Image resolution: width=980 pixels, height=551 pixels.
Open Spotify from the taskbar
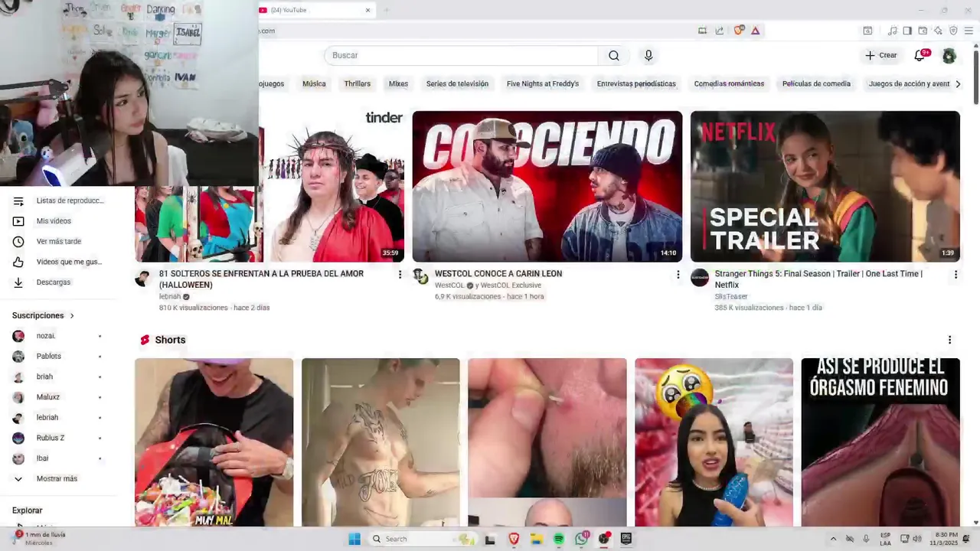pyautogui.click(x=559, y=539)
